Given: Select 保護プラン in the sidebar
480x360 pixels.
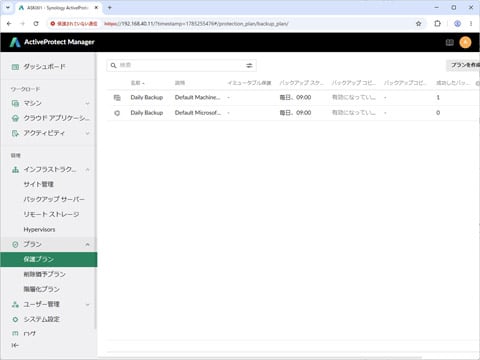Looking at the screenshot, I should click(49, 260).
